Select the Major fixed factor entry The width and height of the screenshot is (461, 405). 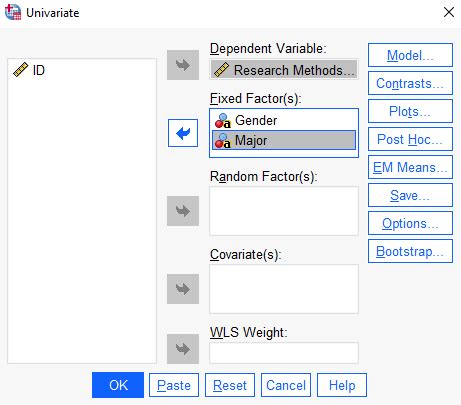click(x=284, y=140)
